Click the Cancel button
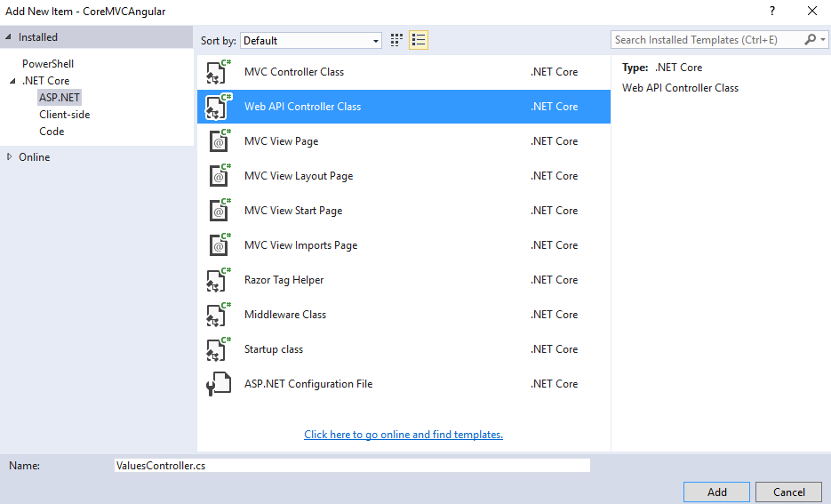Viewport: 831px width, 504px height. [788, 492]
